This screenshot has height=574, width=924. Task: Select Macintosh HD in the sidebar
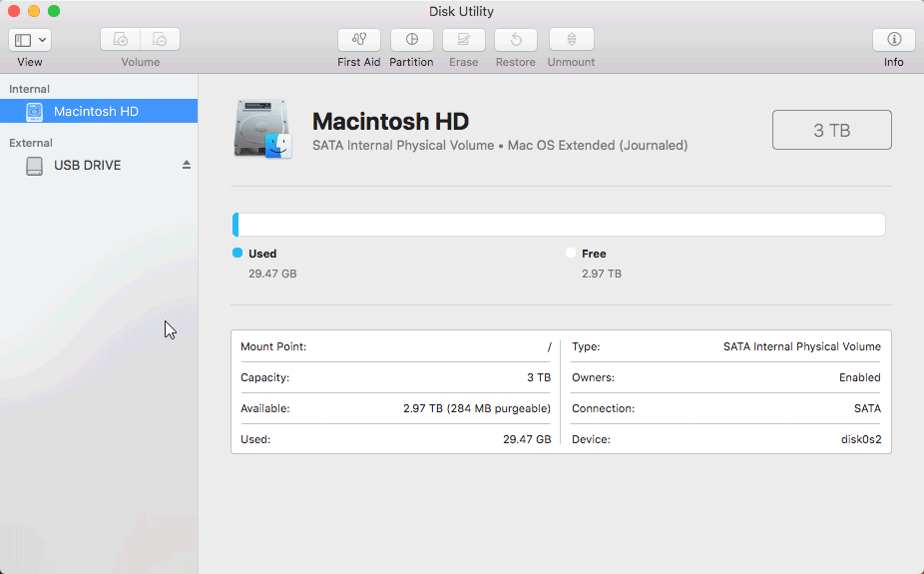[99, 111]
